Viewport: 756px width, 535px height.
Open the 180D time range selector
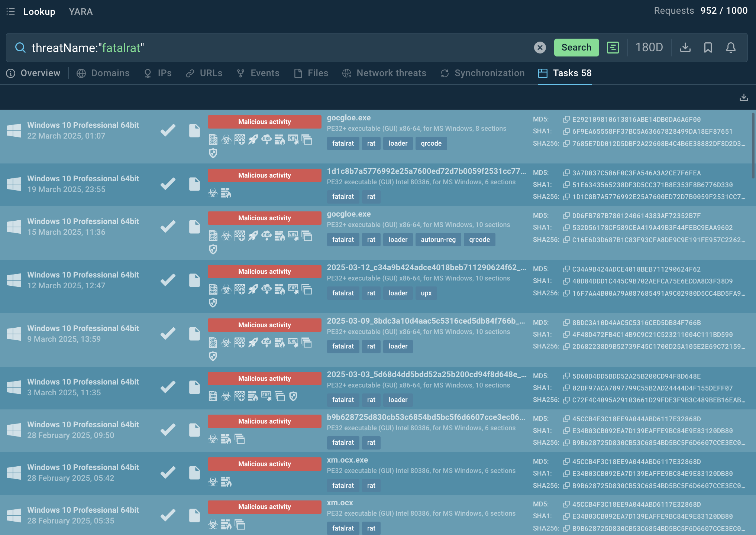point(649,48)
